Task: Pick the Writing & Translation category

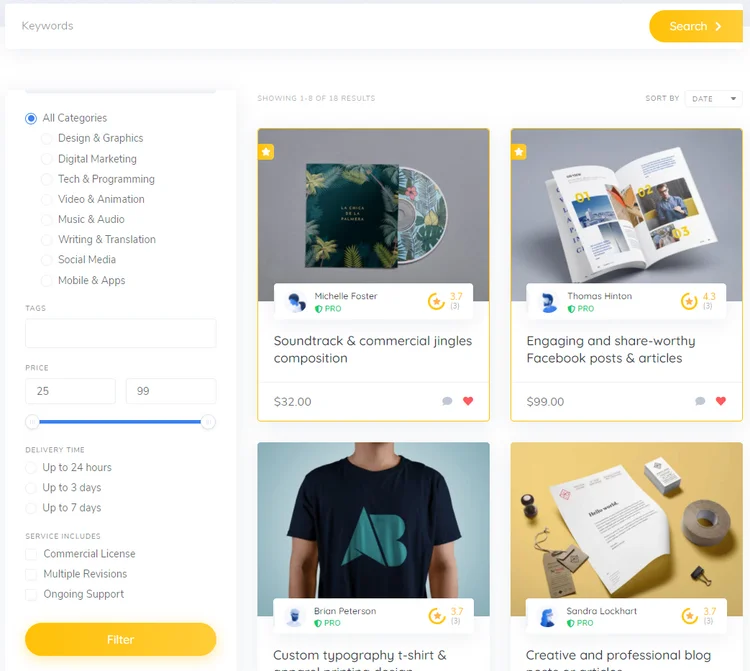Action: 46,240
